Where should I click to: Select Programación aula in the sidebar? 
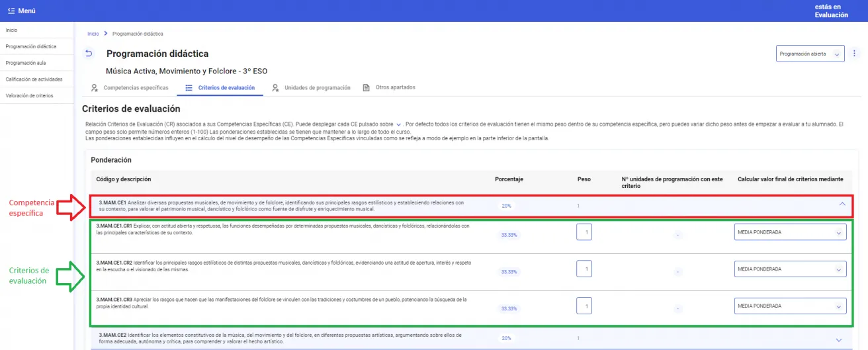26,63
